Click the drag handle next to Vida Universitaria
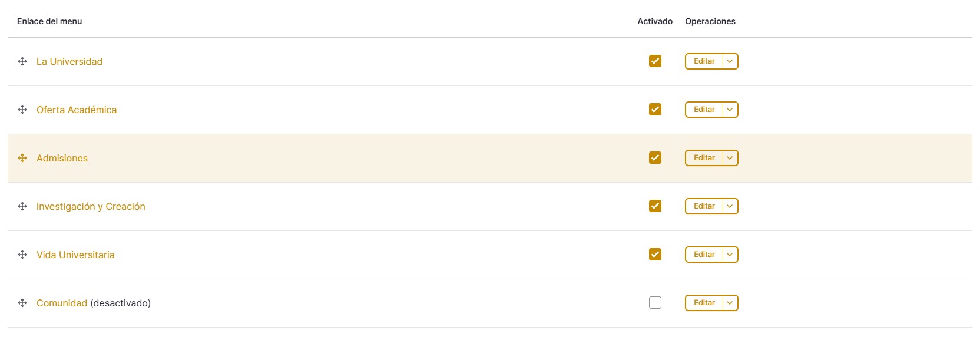The image size is (980, 340). tap(22, 255)
